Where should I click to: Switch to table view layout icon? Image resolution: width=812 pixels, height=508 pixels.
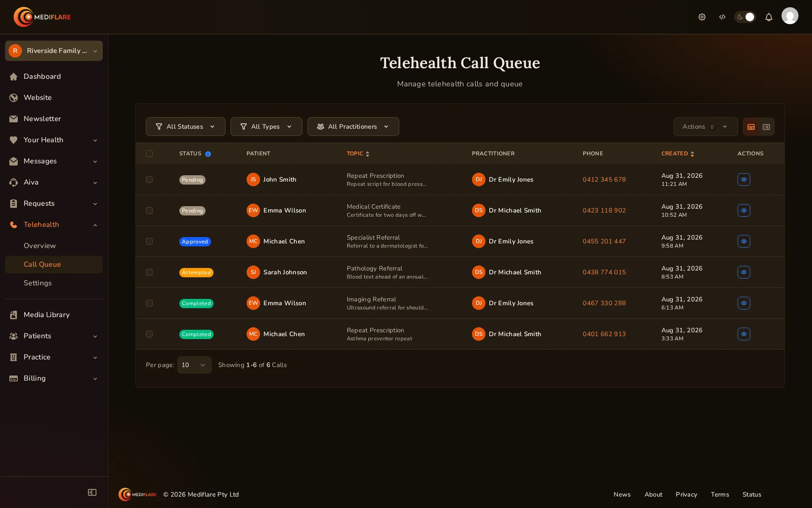click(751, 127)
